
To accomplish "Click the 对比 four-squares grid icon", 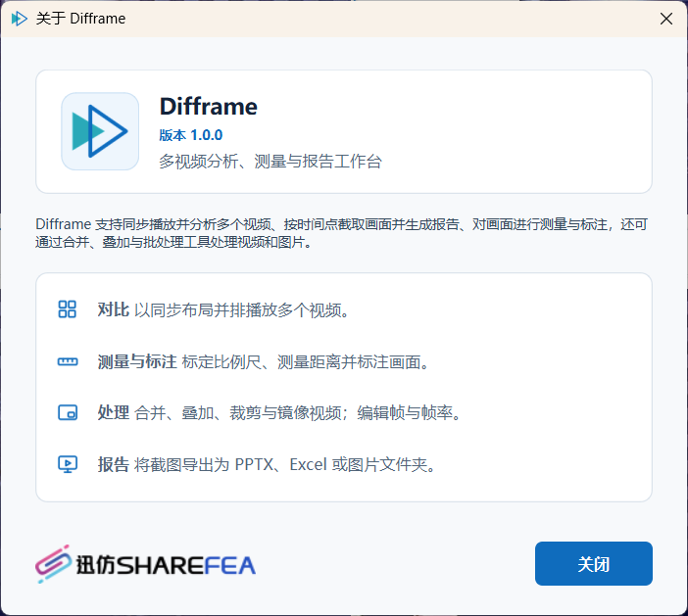I will [x=67, y=309].
